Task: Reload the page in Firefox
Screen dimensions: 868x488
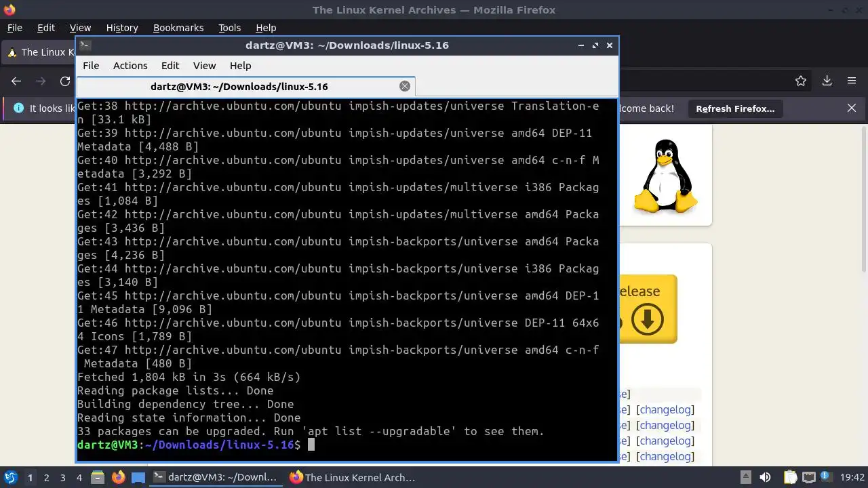Action: pyautogui.click(x=65, y=81)
